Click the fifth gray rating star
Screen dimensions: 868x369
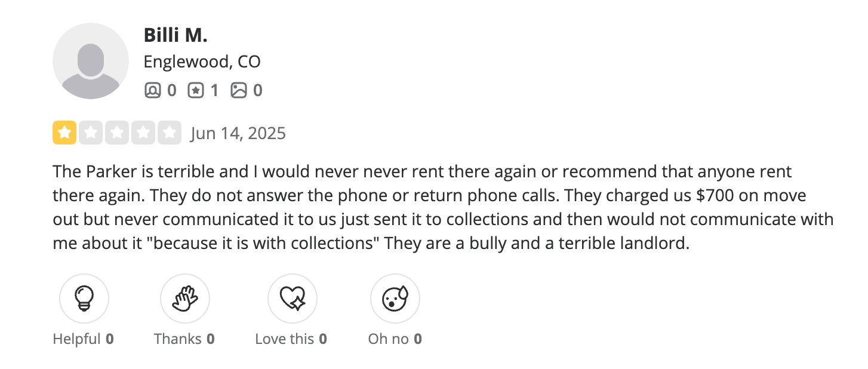coord(170,133)
